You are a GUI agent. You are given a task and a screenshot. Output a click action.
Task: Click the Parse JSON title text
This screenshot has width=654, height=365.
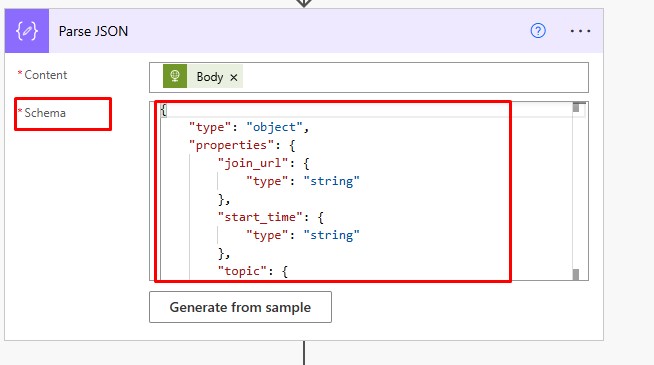pos(93,31)
